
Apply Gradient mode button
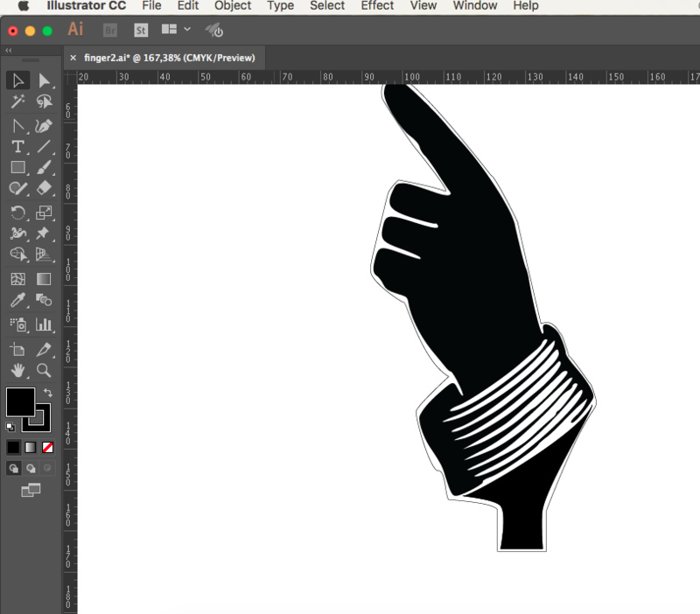[31, 447]
